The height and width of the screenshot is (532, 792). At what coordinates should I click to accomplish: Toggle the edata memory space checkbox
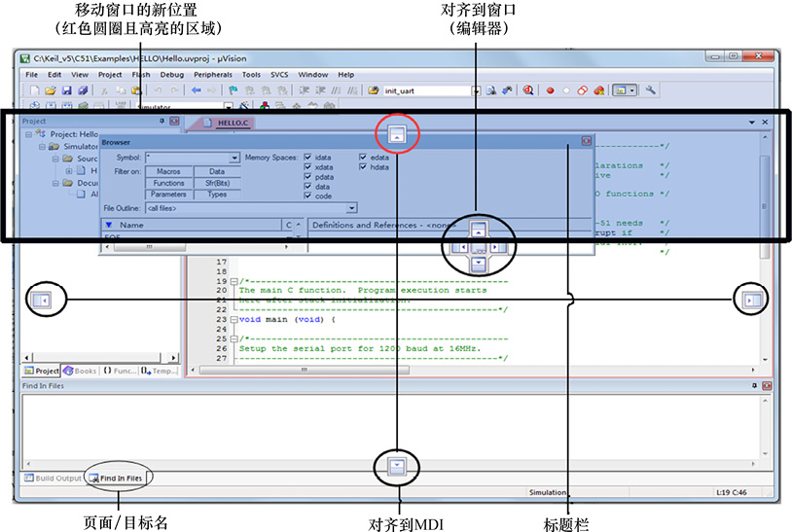coord(363,157)
